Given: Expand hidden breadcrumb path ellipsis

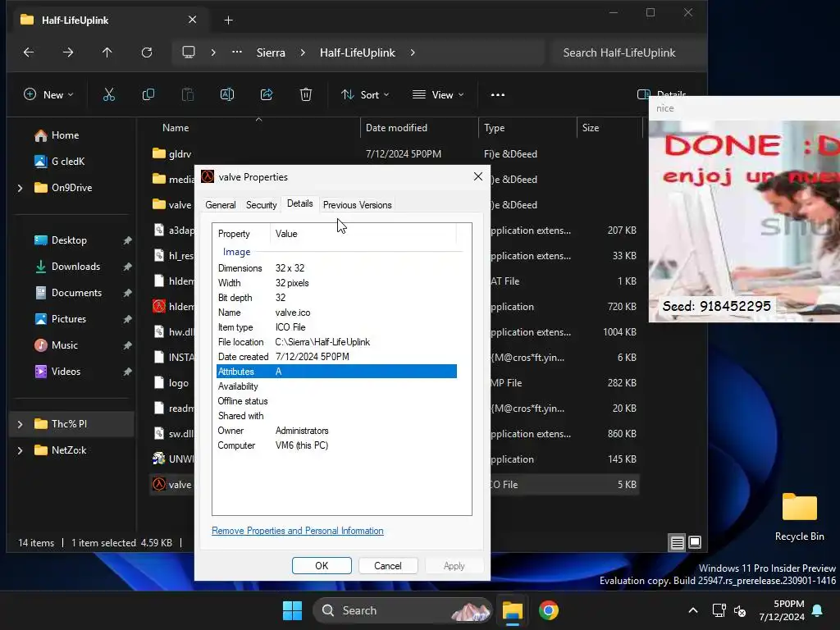Looking at the screenshot, I should click(x=237, y=52).
